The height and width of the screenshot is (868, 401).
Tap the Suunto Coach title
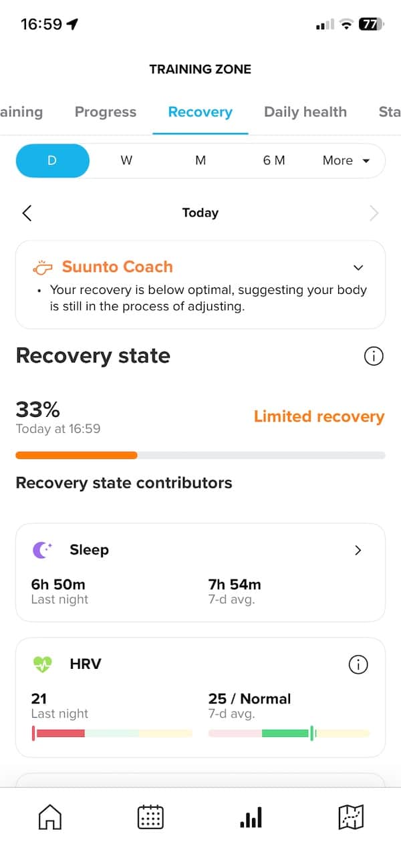click(x=117, y=267)
